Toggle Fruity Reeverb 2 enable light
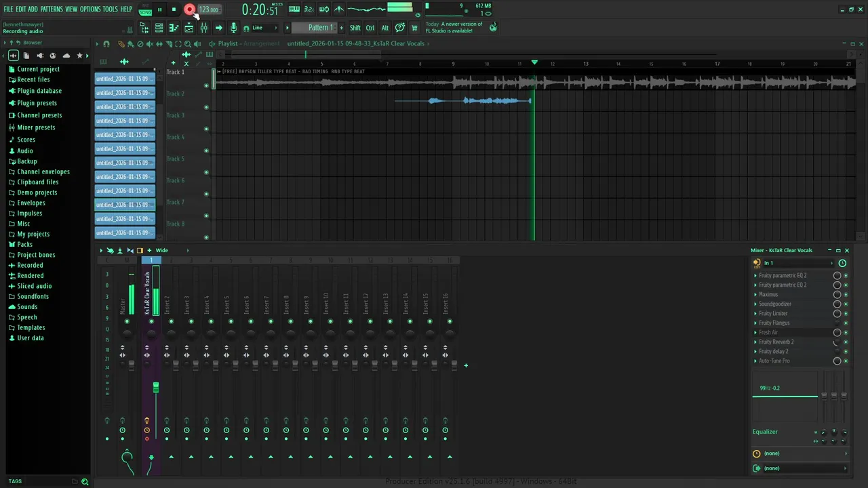The height and width of the screenshot is (488, 868). click(846, 342)
